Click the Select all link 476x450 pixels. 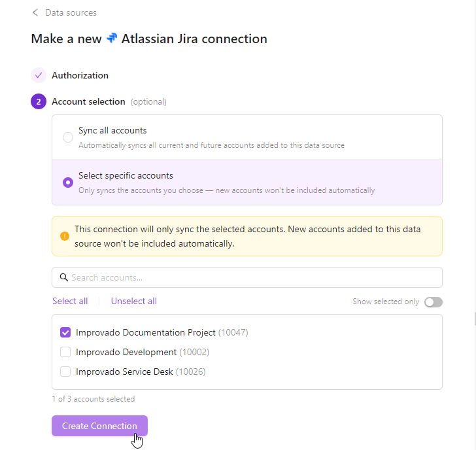coord(70,302)
